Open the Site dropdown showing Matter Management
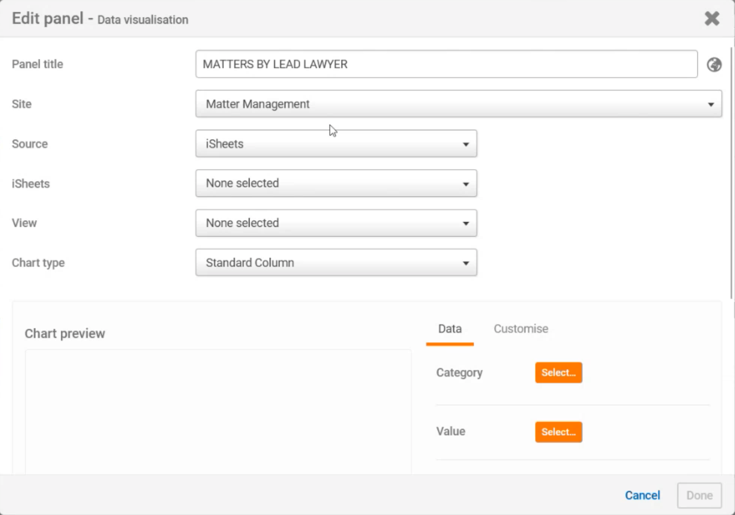The width and height of the screenshot is (735, 515). point(458,104)
